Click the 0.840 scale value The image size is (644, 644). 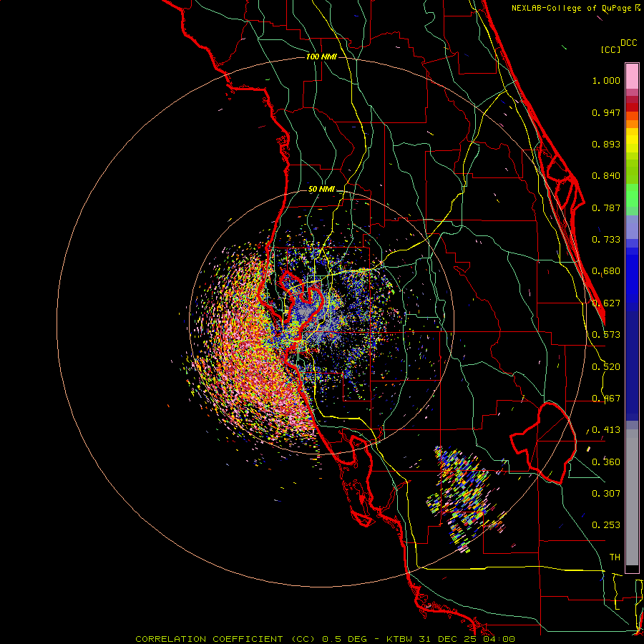[x=606, y=176]
